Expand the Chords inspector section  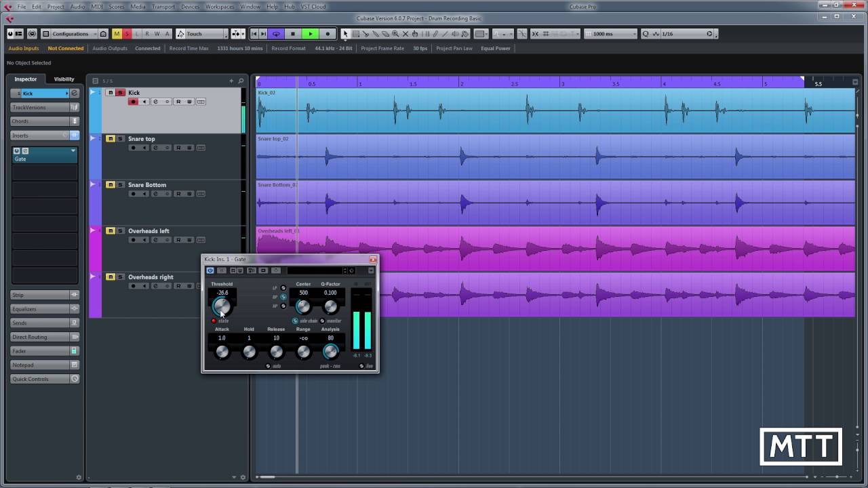point(45,121)
